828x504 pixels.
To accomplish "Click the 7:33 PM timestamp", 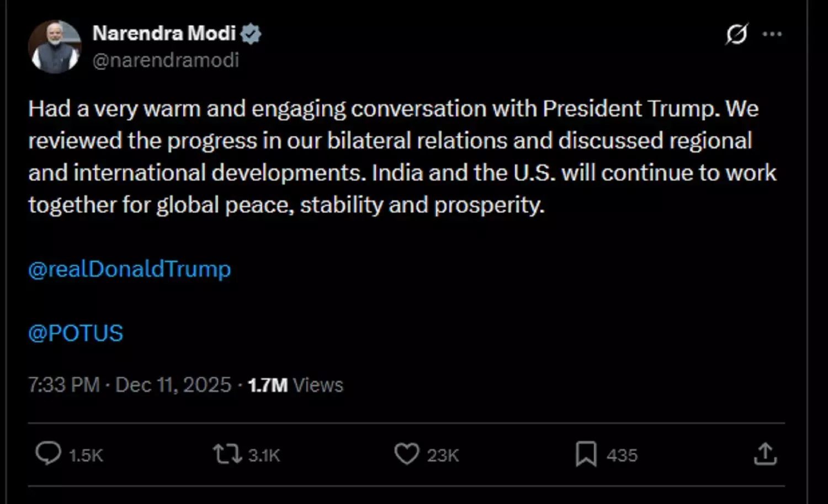I will (63, 385).
